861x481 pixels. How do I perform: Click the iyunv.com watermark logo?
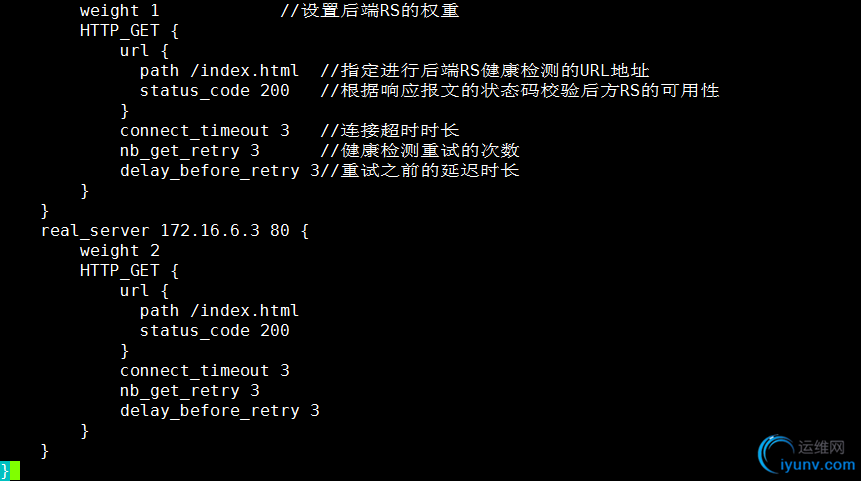point(776,454)
